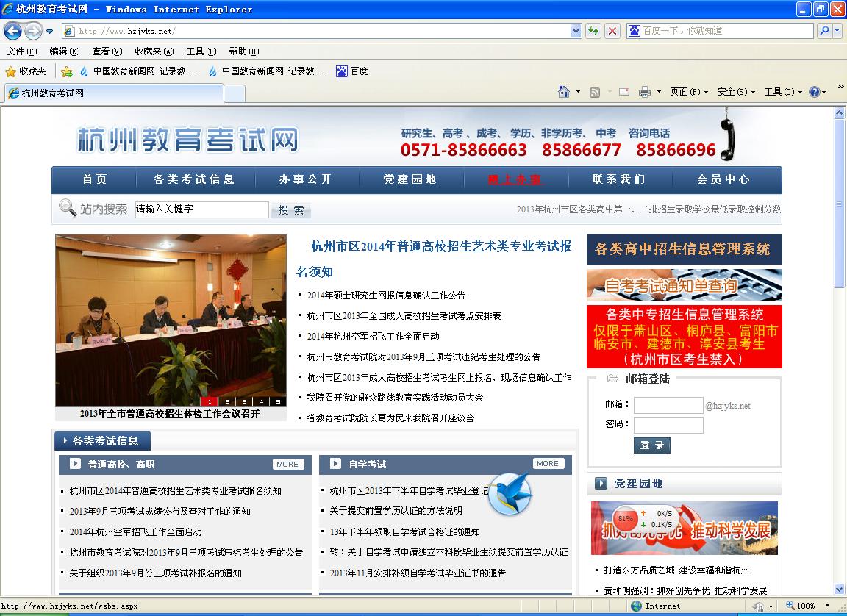
Task: Open the 党建园地 navigation tab
Action: click(x=410, y=179)
